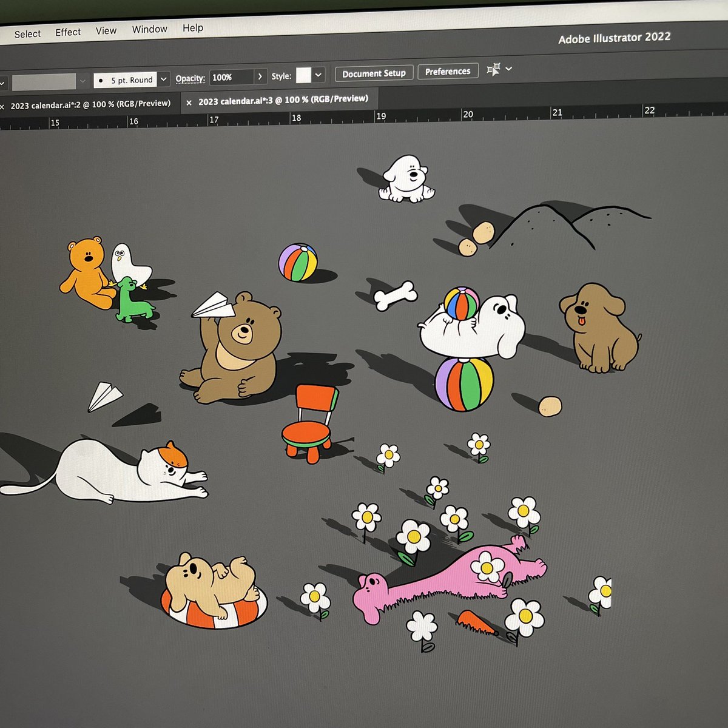Screen dimensions: 728x728
Task: Select the potato beside the brown puppy
Action: 550,406
